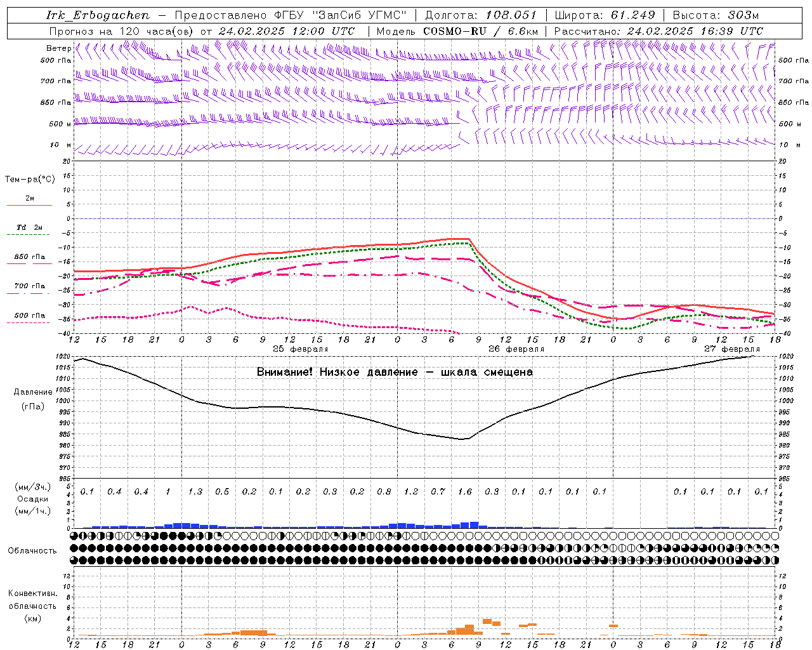Click the (мм/3ч.) unit label
The image size is (812, 650).
33,487
